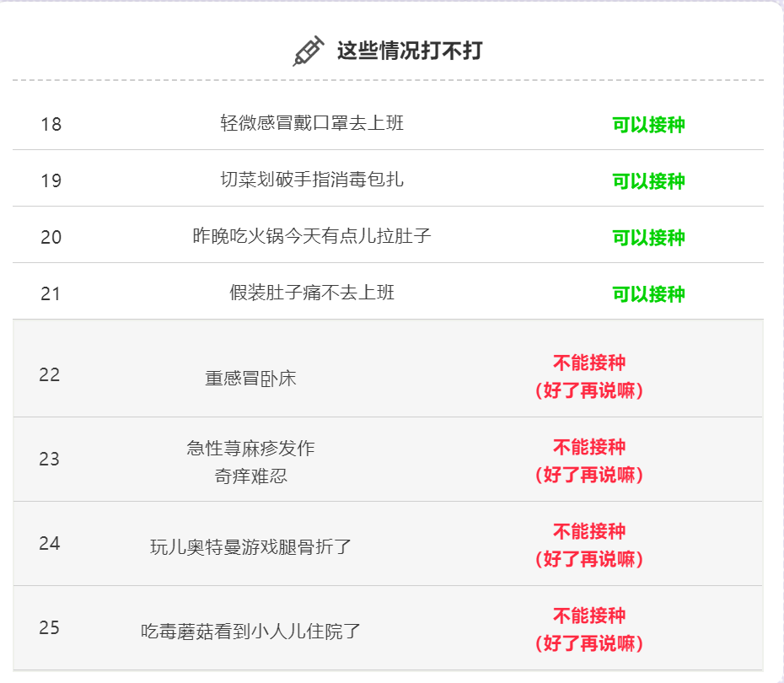The image size is (784, 683).
Task: Click the text 玩儿奥特曼游戏腿骨折了
Action: point(250,547)
